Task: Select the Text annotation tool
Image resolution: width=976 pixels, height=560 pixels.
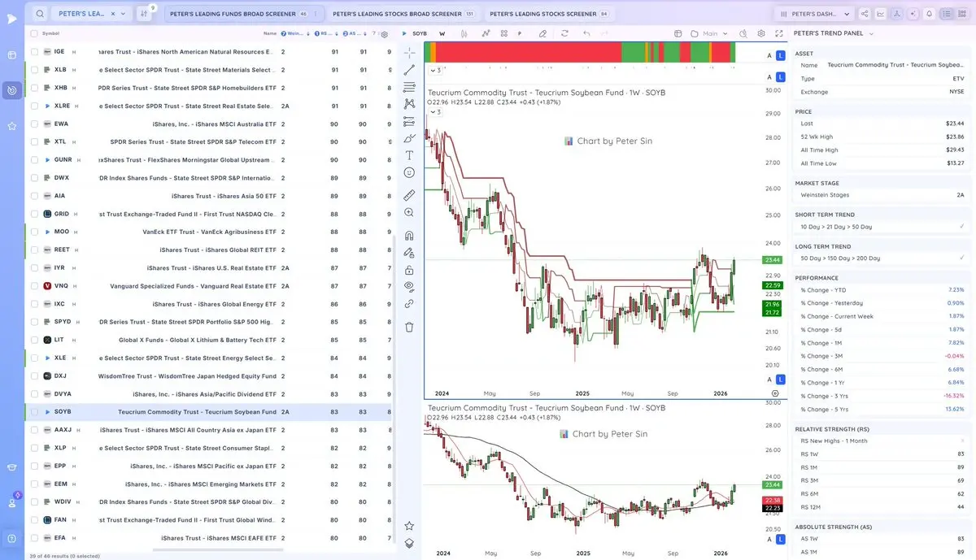Action: pos(409,154)
